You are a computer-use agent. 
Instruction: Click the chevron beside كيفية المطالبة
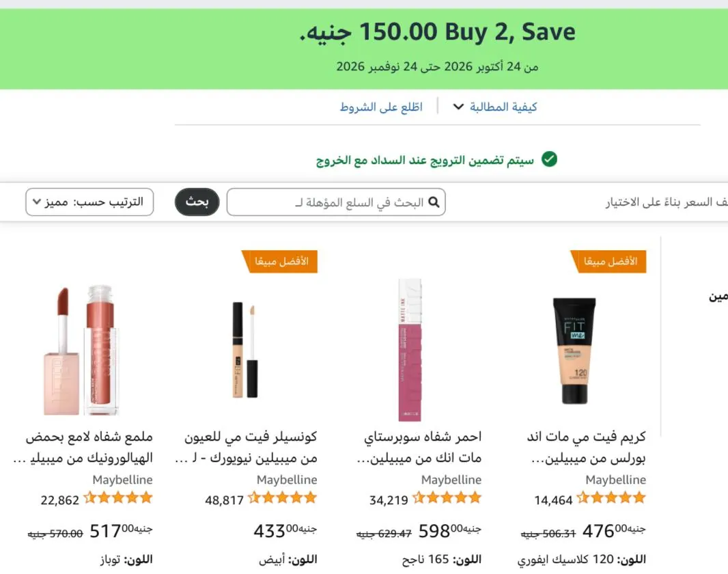point(458,107)
